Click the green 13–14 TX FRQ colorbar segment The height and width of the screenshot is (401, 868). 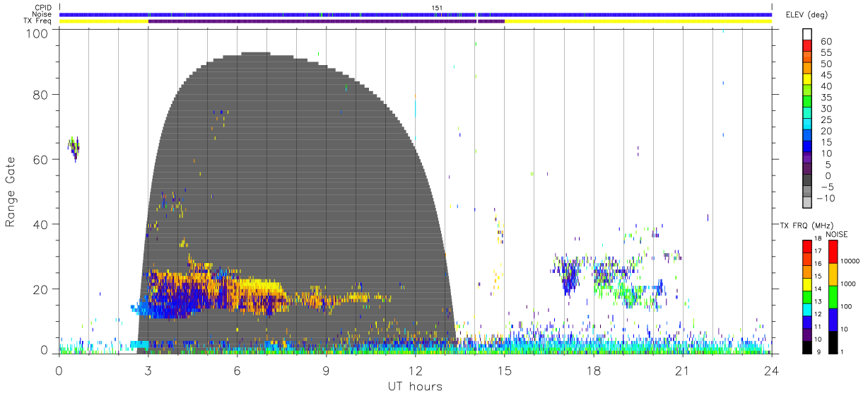click(807, 296)
